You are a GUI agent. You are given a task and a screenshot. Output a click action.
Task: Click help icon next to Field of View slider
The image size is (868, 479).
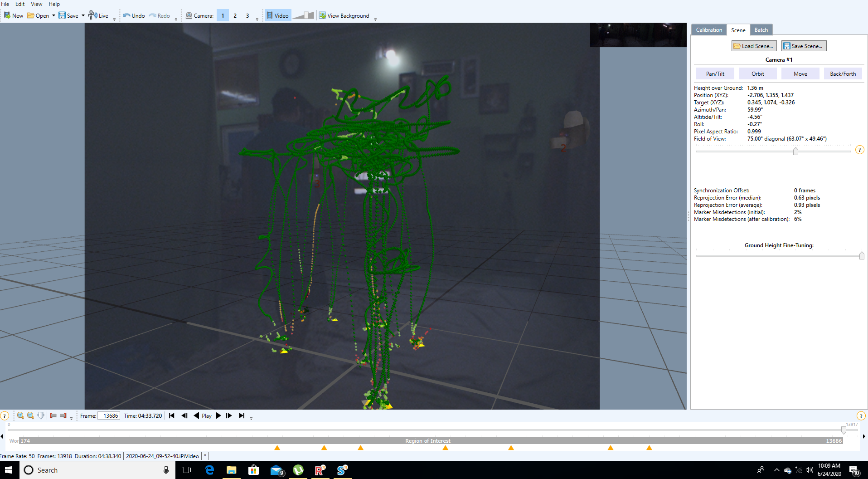(859, 150)
